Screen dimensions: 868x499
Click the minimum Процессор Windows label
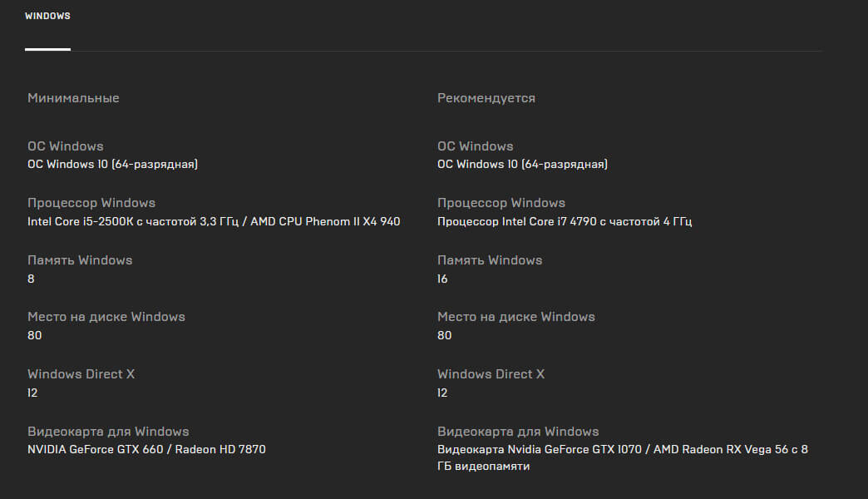(x=91, y=203)
